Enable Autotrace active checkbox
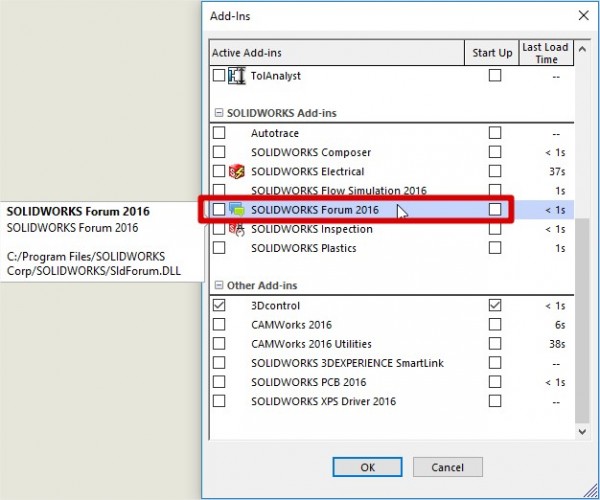 pos(219,133)
